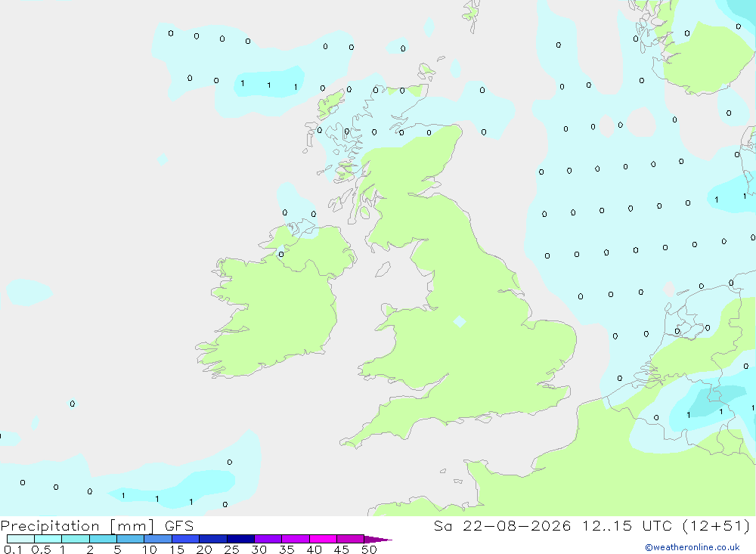Screen dimensions: 756x554
Task: Click the '35' legend scale label
Action: pyautogui.click(x=287, y=549)
